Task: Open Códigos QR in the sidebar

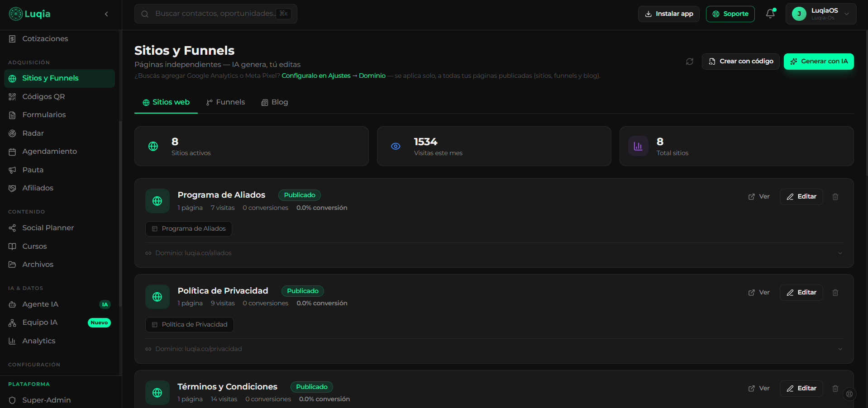Action: click(59, 97)
